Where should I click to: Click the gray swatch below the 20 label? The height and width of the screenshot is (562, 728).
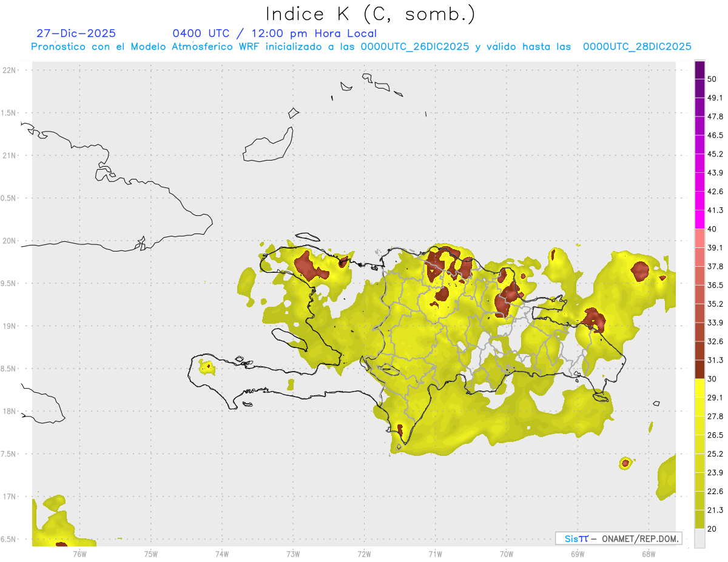click(x=699, y=538)
